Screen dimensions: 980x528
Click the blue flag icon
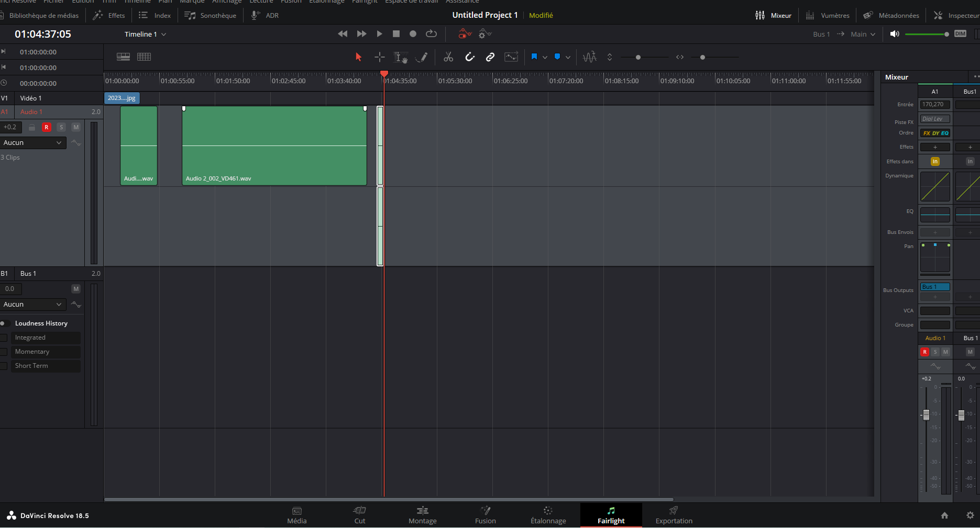tap(534, 57)
